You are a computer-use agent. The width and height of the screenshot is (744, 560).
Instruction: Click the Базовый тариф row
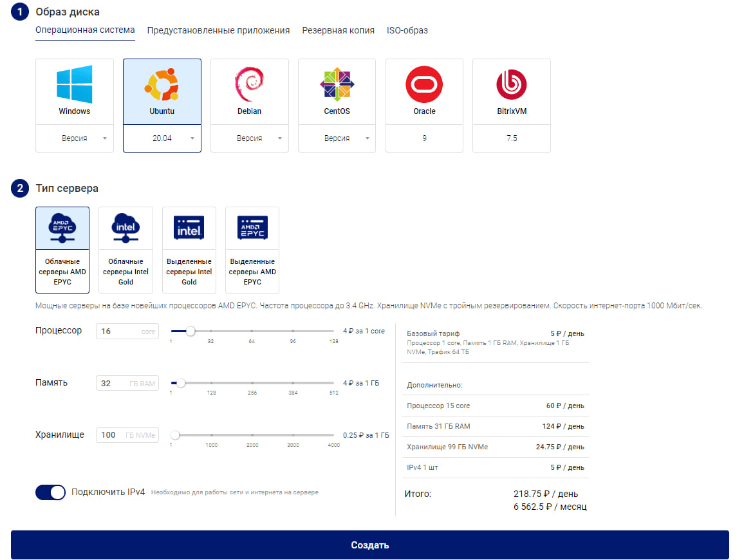(x=496, y=342)
